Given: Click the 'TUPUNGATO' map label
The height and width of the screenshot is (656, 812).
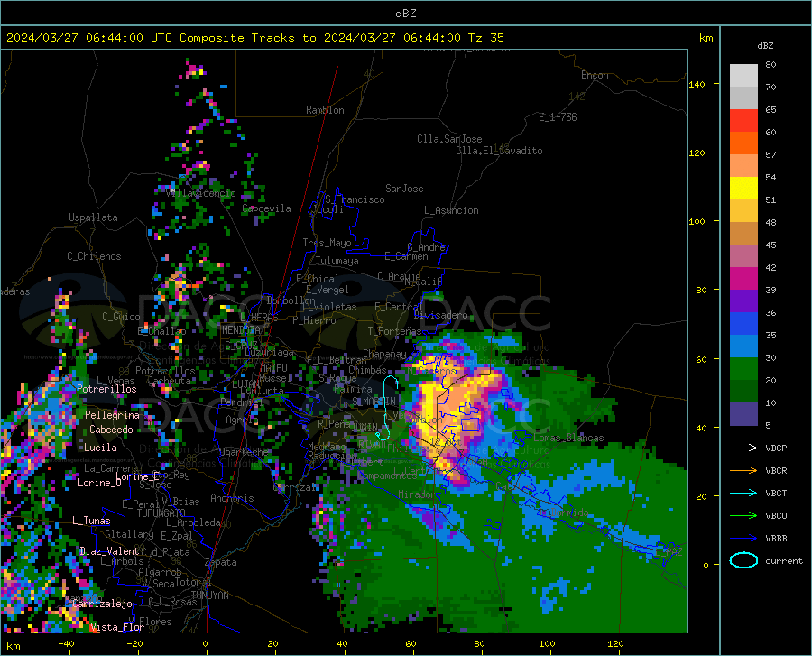Looking at the screenshot, I should (x=161, y=513).
